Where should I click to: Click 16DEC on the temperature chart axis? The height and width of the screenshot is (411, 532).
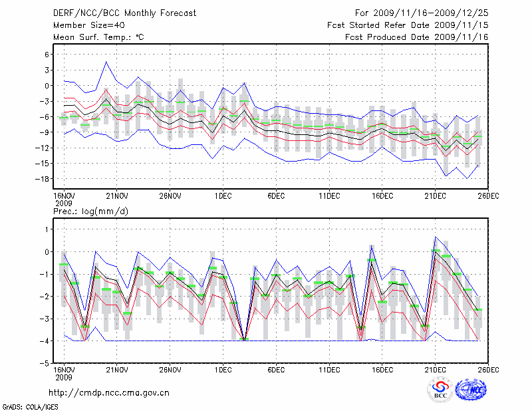coord(382,195)
